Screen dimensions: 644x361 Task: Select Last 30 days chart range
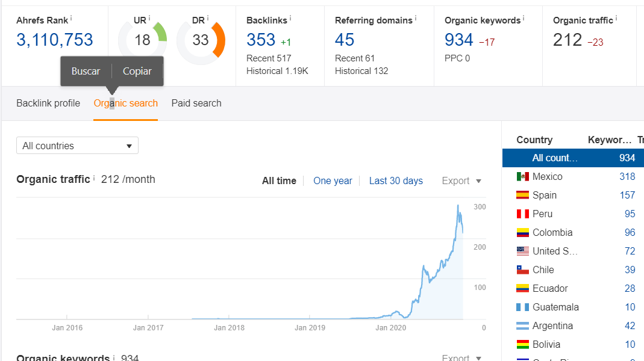tap(396, 181)
